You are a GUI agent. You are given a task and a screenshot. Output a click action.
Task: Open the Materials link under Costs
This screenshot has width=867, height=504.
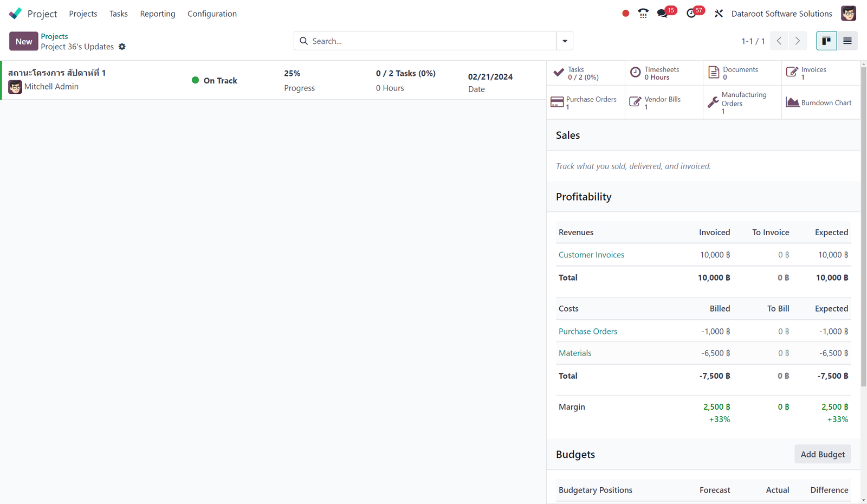click(575, 353)
